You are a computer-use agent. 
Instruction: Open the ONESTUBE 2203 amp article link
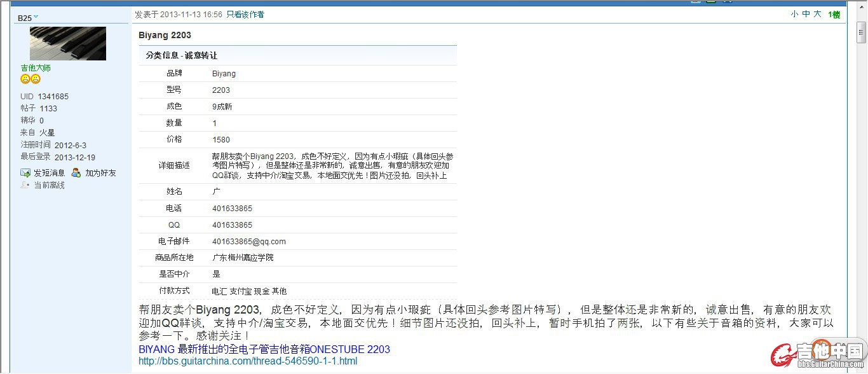[x=264, y=349]
